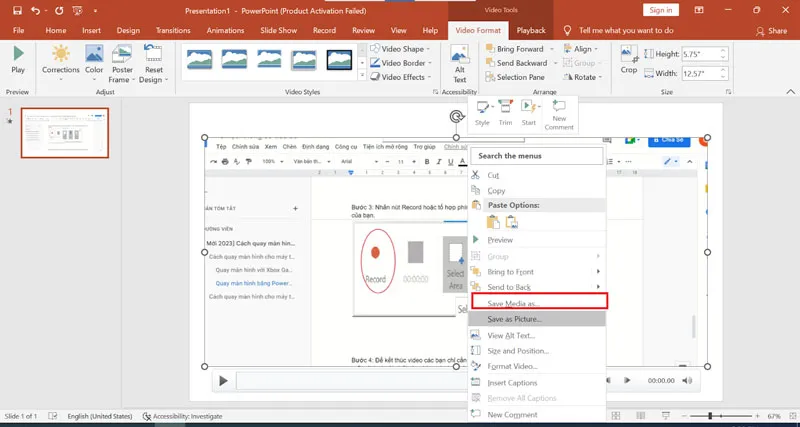
Task: Expand the Bring to Front submenu
Action: [598, 272]
